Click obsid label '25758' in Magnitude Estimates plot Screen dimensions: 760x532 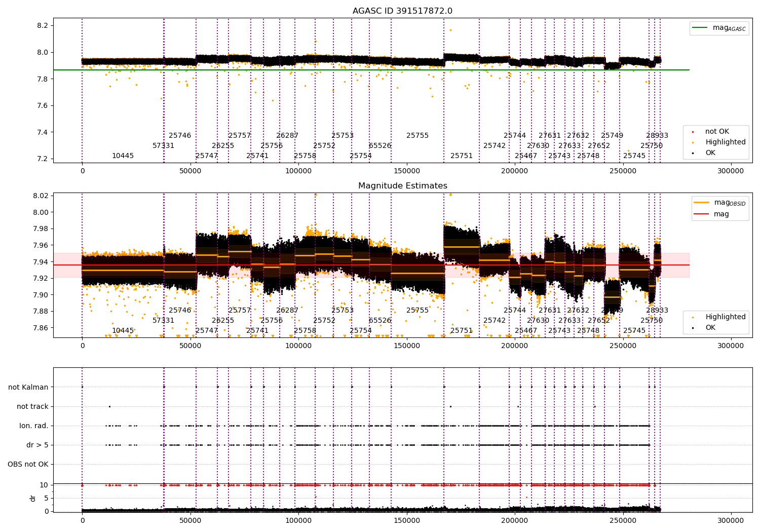tap(305, 331)
